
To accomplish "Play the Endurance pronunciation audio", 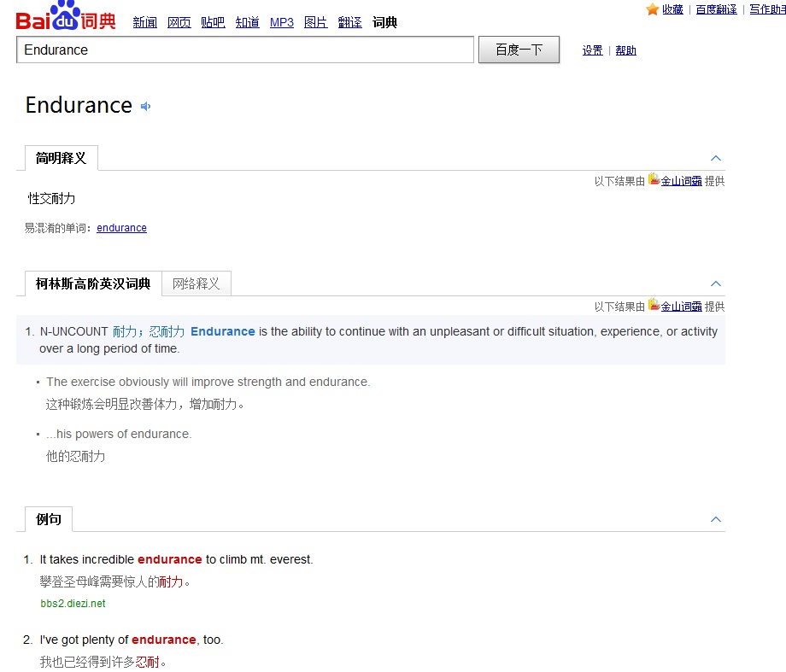I will tap(145, 106).
